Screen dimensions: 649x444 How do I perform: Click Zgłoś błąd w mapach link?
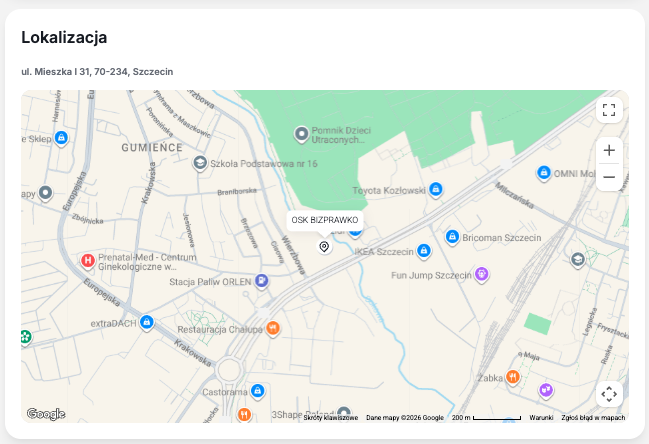tap(593, 418)
